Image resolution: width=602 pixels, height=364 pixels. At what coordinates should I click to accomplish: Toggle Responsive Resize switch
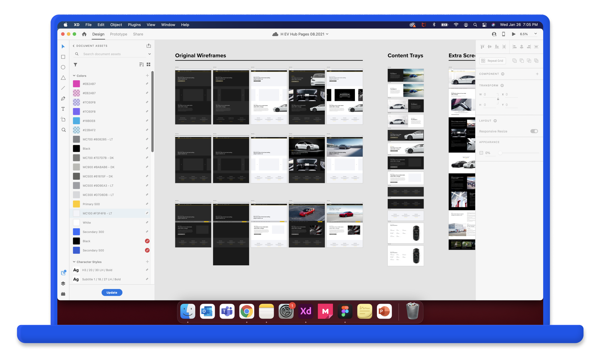click(x=534, y=131)
